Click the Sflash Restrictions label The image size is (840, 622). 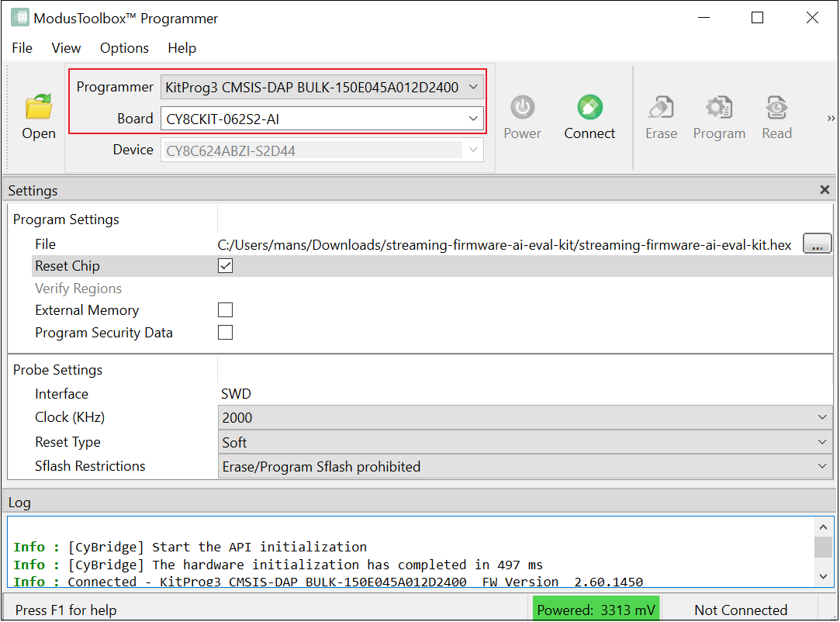tap(90, 466)
